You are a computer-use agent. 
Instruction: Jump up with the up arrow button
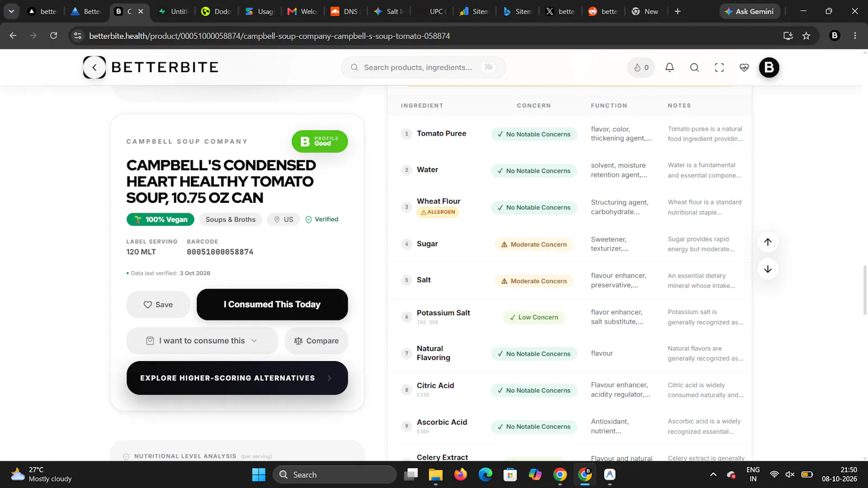coord(768,242)
